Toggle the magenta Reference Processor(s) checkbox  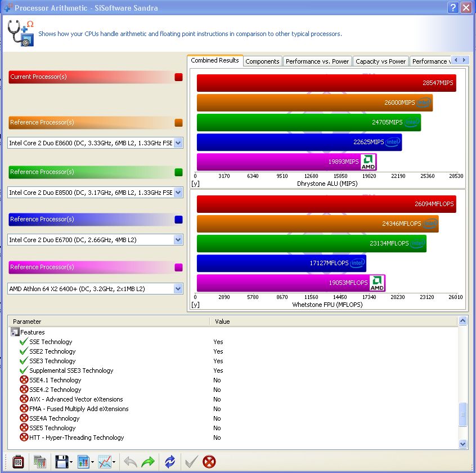click(178, 267)
